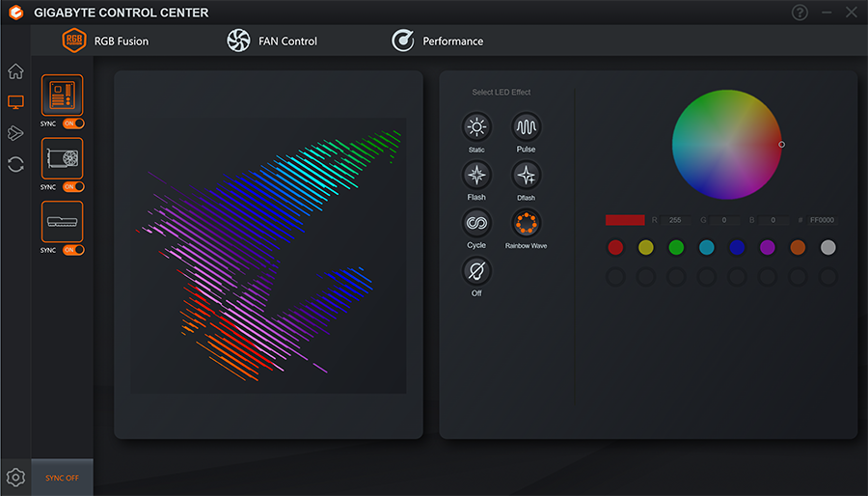Viewport: 868px width, 496px height.
Task: Open the Home sidebar icon
Action: coord(15,70)
